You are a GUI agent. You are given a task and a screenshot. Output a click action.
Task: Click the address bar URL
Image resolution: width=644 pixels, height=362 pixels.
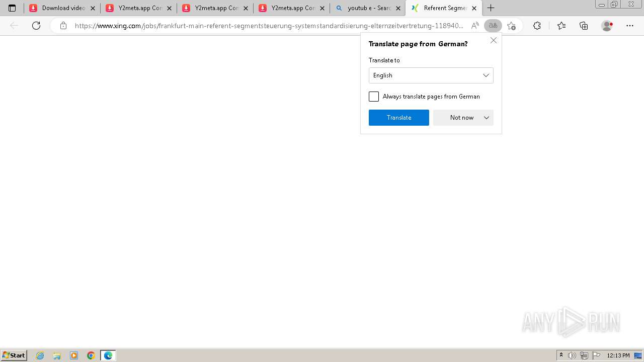269,26
